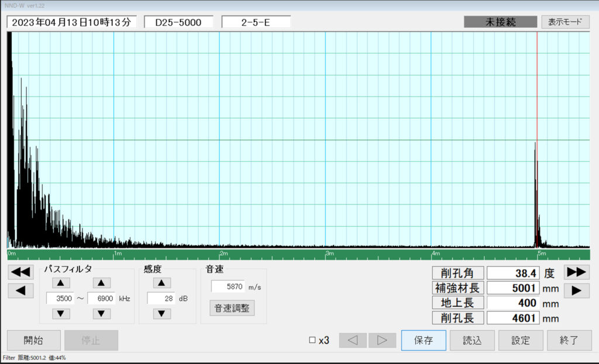
Task: Click the sound velocity 5870 m/s field
Action: 228,286
